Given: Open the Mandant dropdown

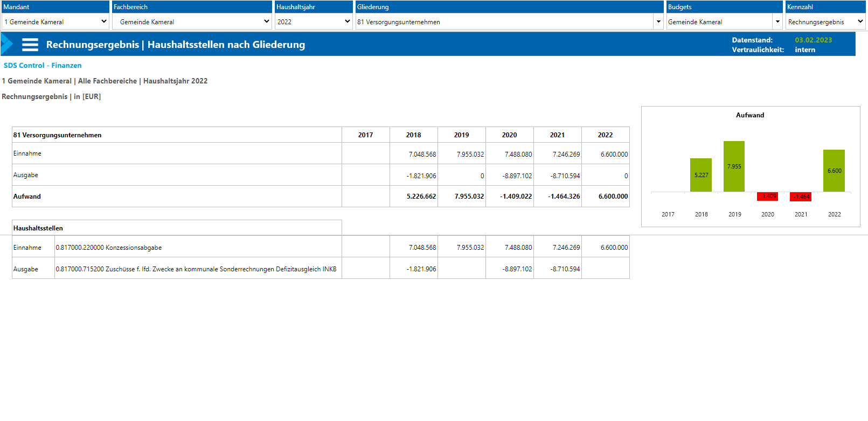Looking at the screenshot, I should click(x=55, y=22).
